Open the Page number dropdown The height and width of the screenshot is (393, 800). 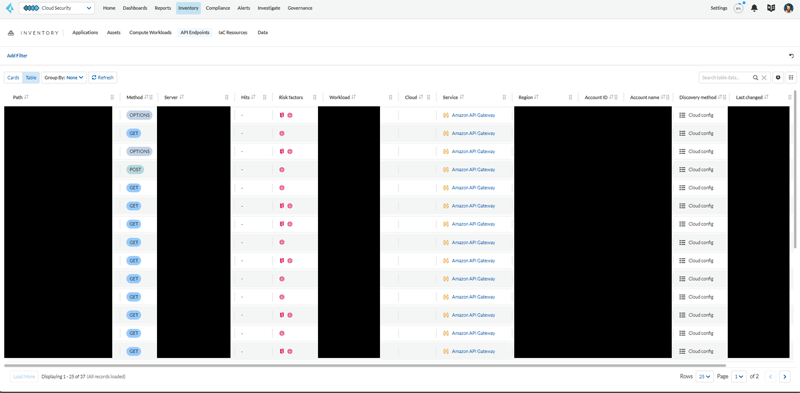[738, 377]
